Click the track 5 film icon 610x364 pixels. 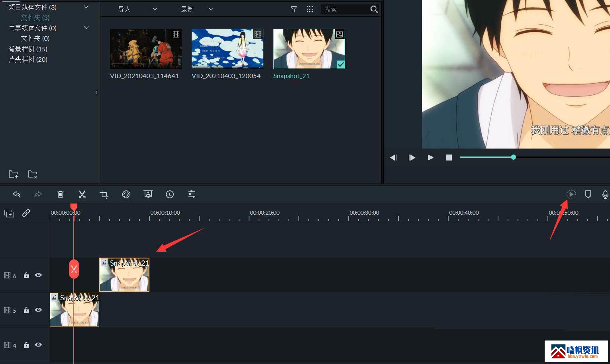[x=7, y=310]
